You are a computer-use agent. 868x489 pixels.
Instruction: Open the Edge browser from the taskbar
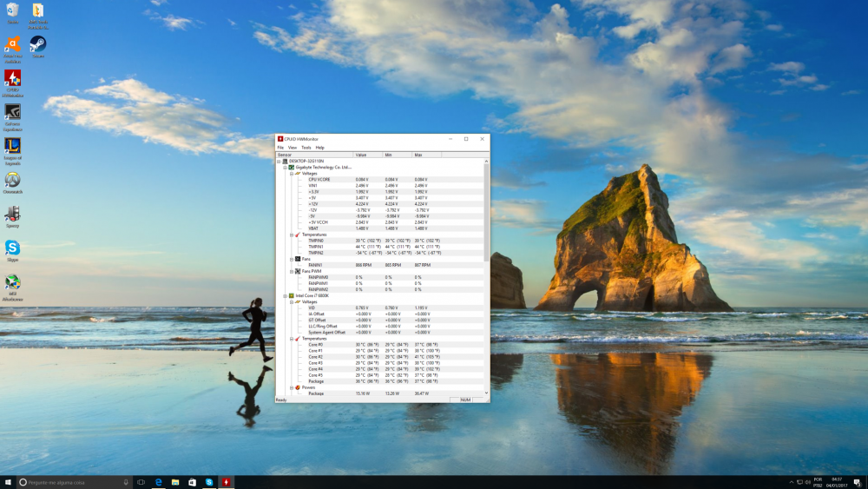(x=159, y=481)
